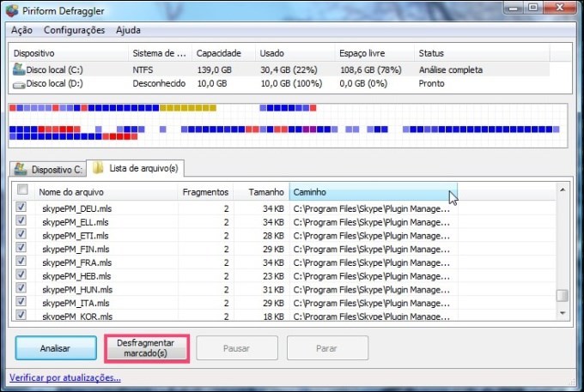Screen dimensions: 584x392
Task: Click the drive icon on Dispositivo C: tab
Action: point(21,169)
